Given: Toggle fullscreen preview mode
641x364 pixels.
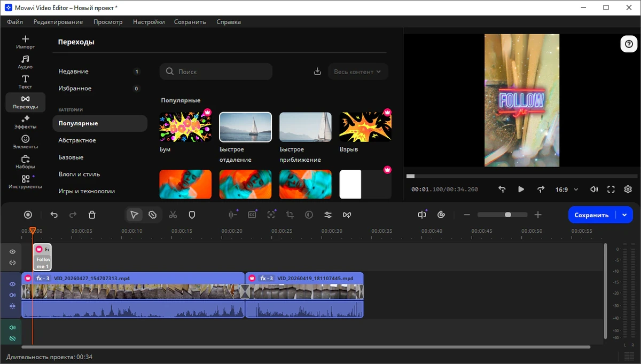Looking at the screenshot, I should (611, 189).
